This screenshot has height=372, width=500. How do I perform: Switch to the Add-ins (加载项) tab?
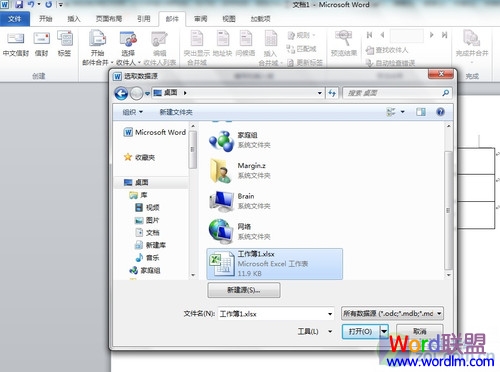pos(260,19)
